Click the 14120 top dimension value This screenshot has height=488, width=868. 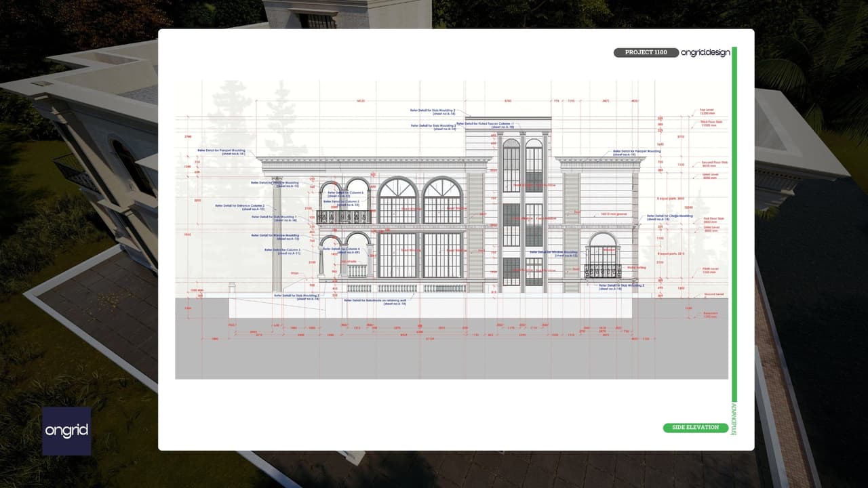(361, 101)
